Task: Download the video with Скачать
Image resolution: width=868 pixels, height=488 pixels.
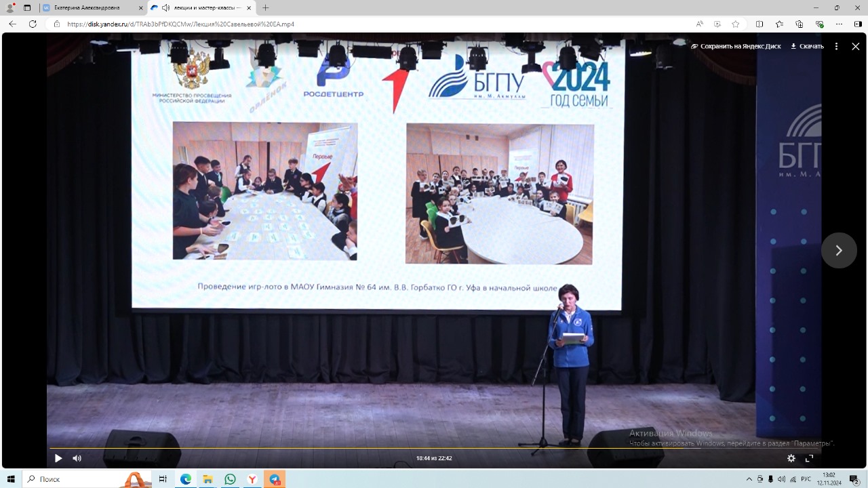Action: click(807, 46)
